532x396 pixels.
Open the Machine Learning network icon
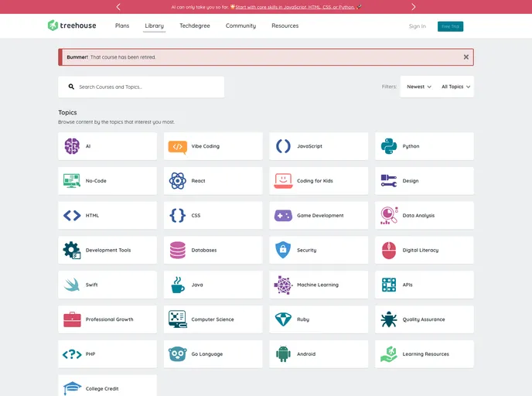(283, 285)
